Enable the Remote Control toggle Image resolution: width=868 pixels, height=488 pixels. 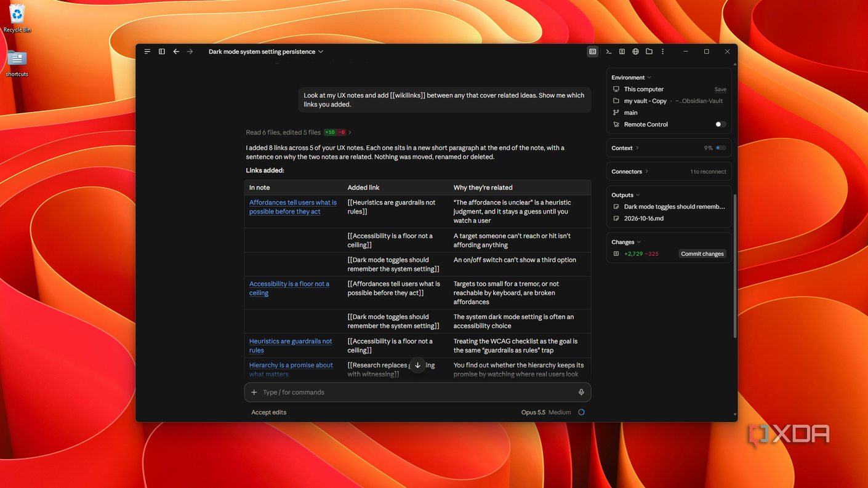pos(720,124)
